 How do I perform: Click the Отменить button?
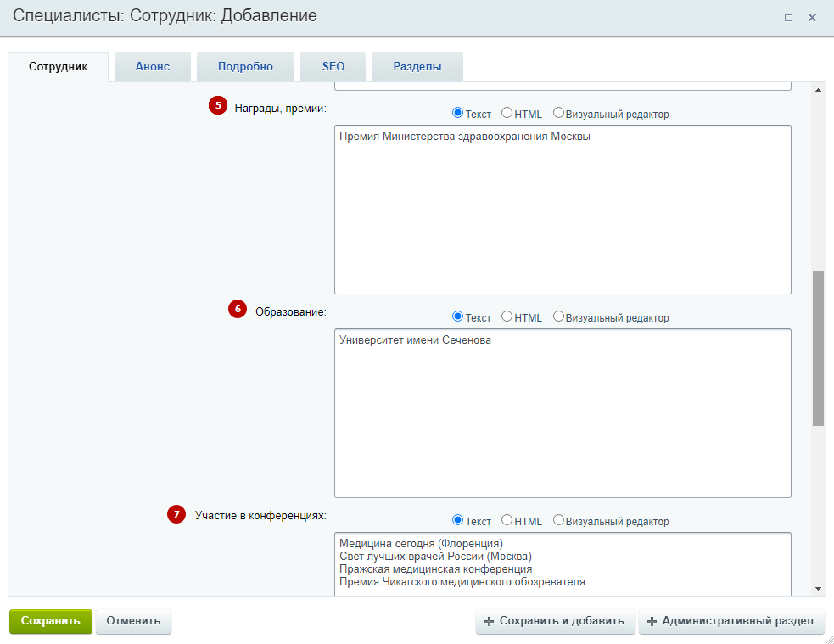click(133, 621)
